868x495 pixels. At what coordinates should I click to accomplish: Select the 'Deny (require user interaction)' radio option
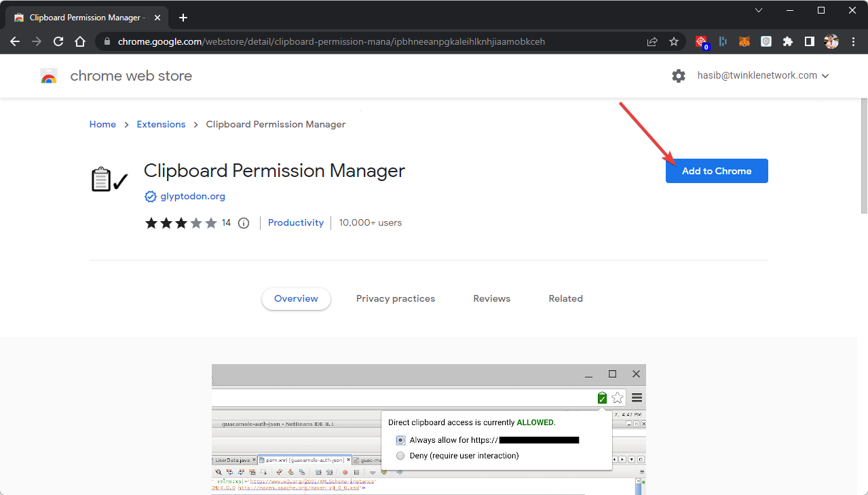click(x=400, y=456)
